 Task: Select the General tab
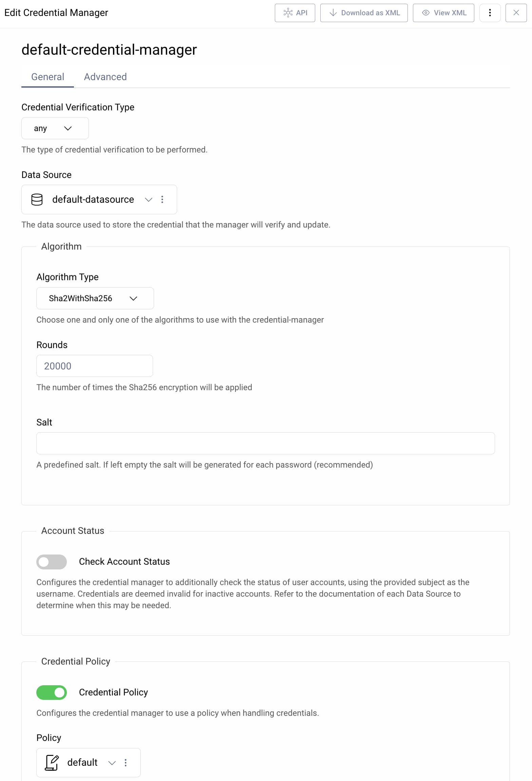(47, 77)
